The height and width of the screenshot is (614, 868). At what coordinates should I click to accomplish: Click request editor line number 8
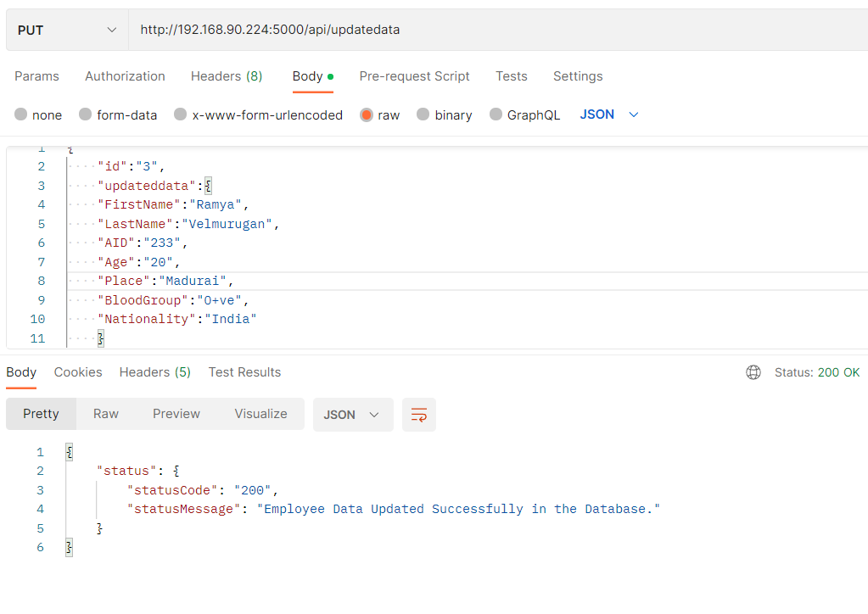coord(41,281)
